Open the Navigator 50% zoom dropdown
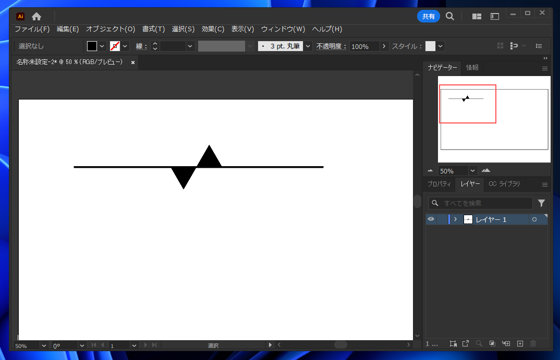The height and width of the screenshot is (360, 560). pos(472,171)
